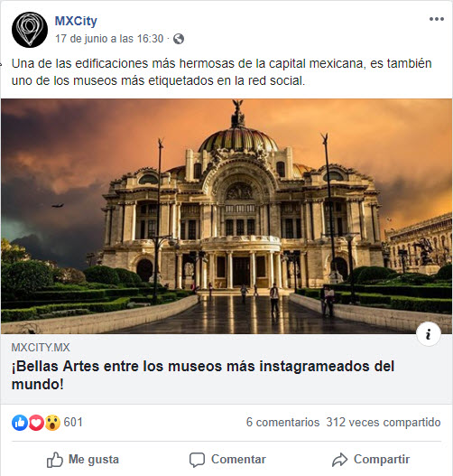Open the Bellas Artes article headline link
This screenshot has height=476, width=453.
click(203, 375)
